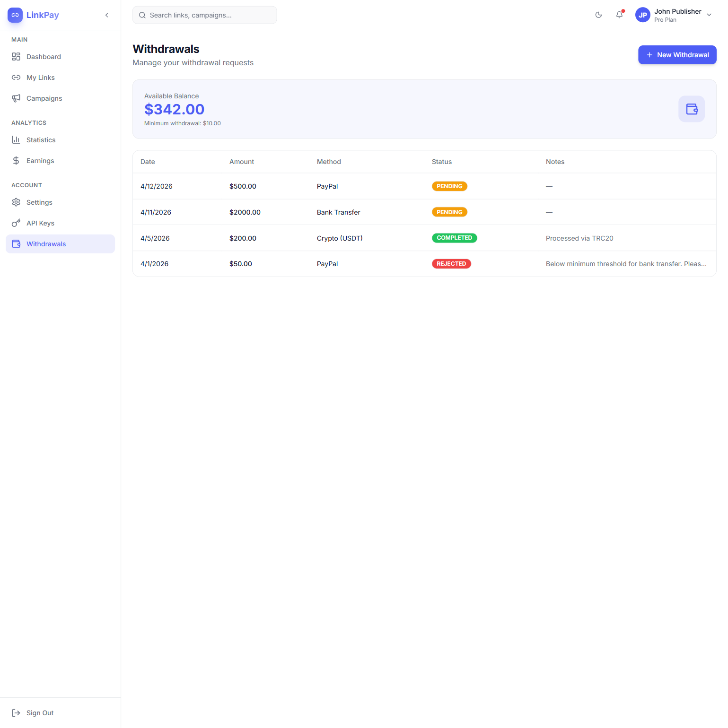Click the Below minimum threshold note
Screen dimensions: 728x728
tap(626, 264)
